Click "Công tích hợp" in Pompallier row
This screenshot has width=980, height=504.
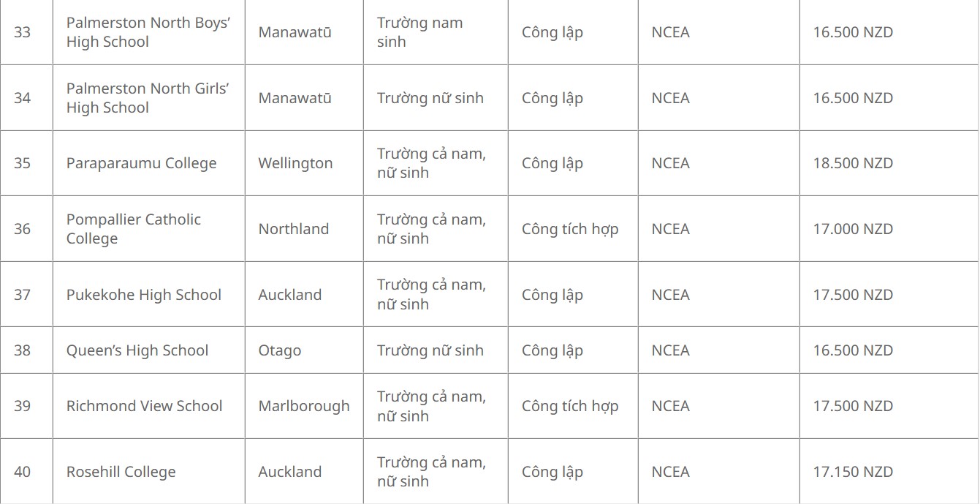pos(569,229)
